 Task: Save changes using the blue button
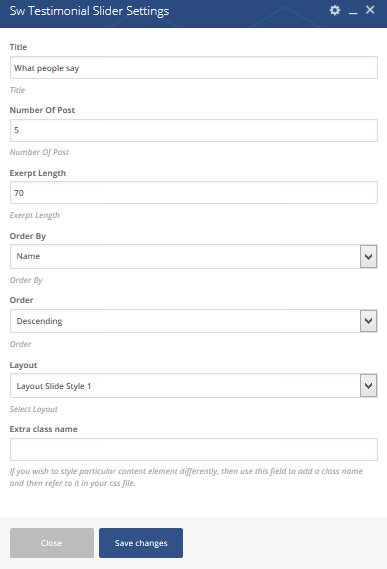[x=141, y=543]
